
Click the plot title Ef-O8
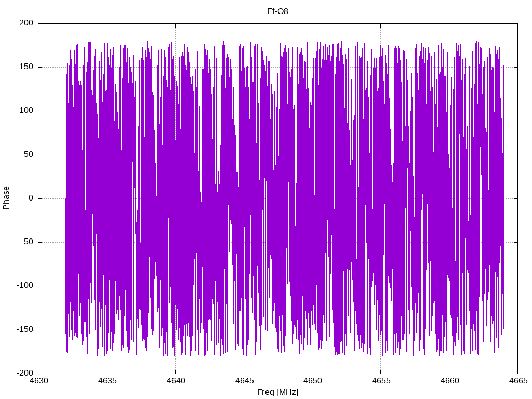[277, 11]
